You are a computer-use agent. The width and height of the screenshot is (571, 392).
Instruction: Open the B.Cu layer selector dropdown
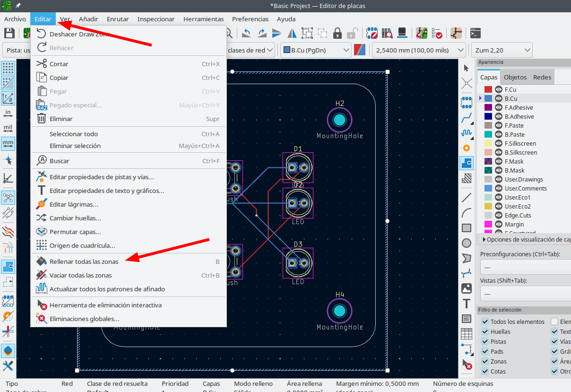(316, 50)
